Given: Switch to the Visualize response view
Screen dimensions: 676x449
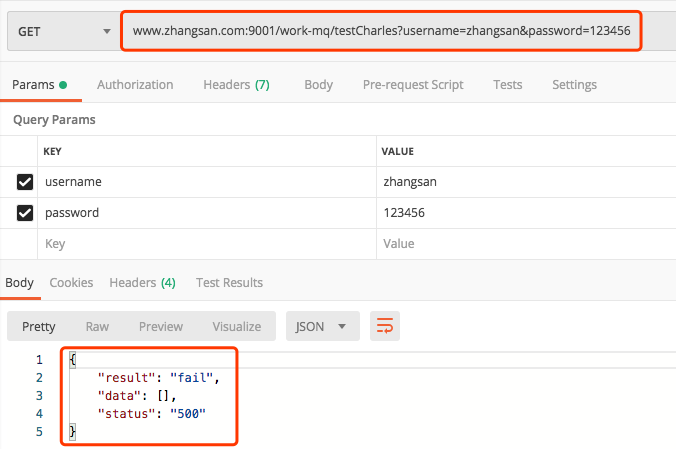Looking at the screenshot, I should click(x=237, y=327).
